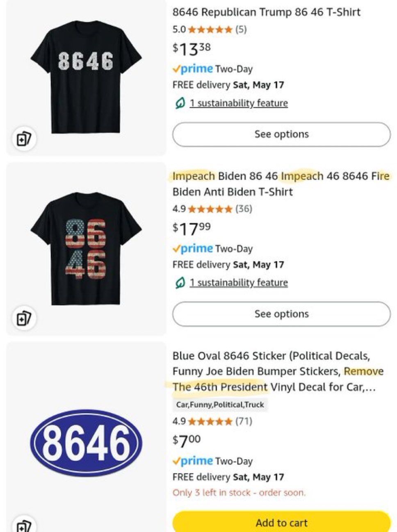See options for Impeach Biden 86 46 shirt
This screenshot has width=397, height=532.
pos(281,314)
